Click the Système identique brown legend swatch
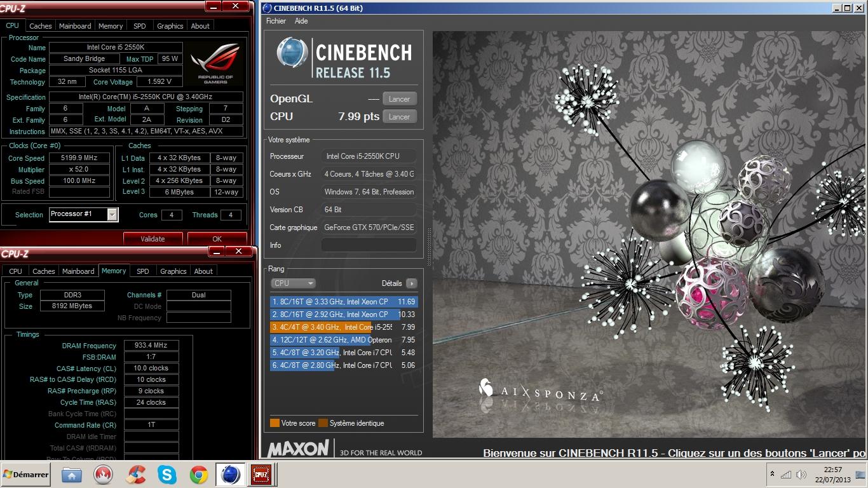 click(323, 423)
